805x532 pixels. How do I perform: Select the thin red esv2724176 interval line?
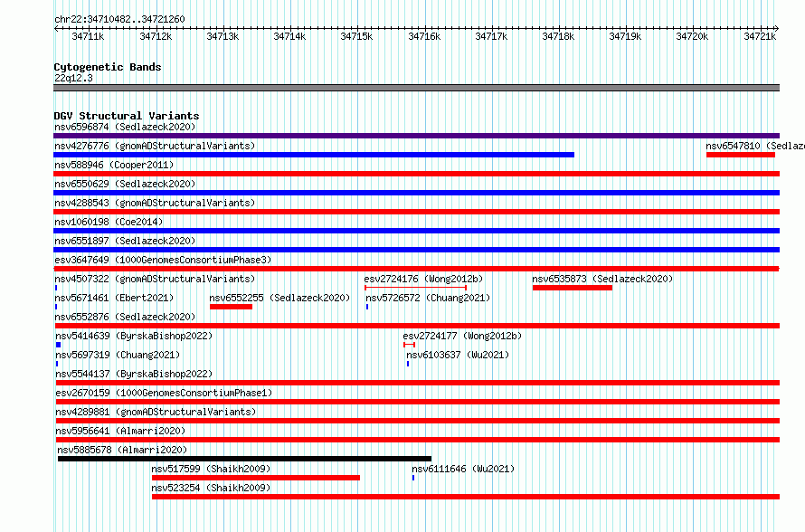[x=415, y=288]
